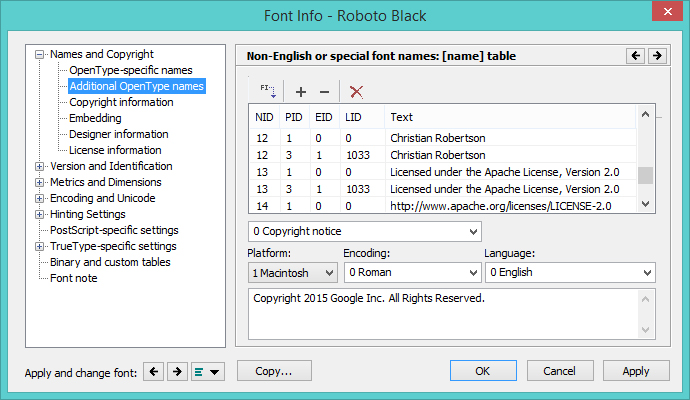This screenshot has width=690, height=400.
Task: Select PostScript-specific settings
Action: (x=114, y=230)
